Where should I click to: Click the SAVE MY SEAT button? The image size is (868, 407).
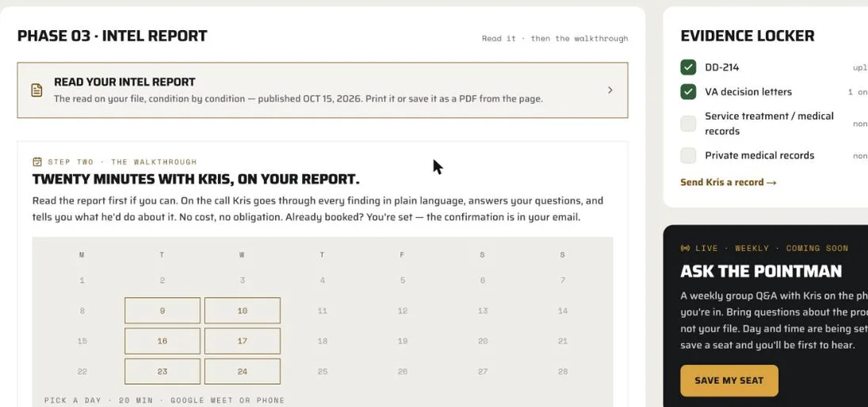[x=729, y=380]
